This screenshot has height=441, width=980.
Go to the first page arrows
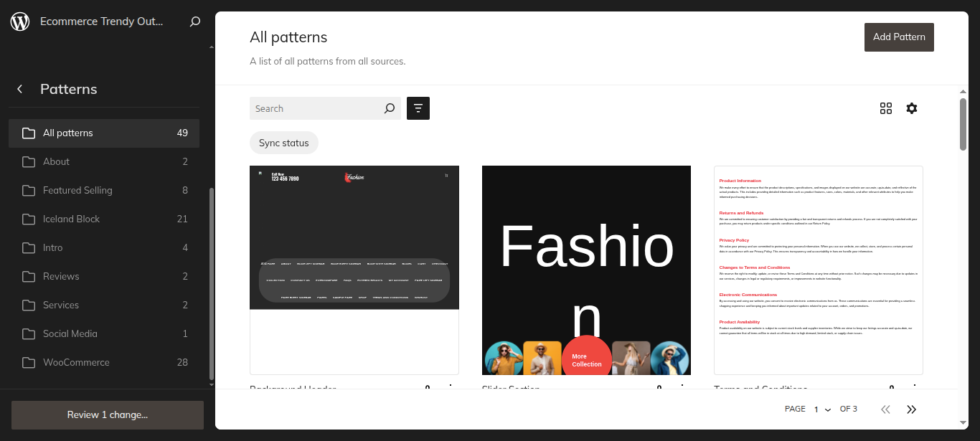click(x=885, y=409)
